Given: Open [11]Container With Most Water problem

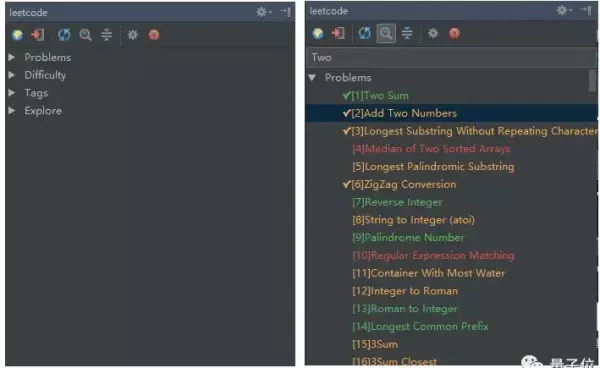Looking at the screenshot, I should point(428,273).
